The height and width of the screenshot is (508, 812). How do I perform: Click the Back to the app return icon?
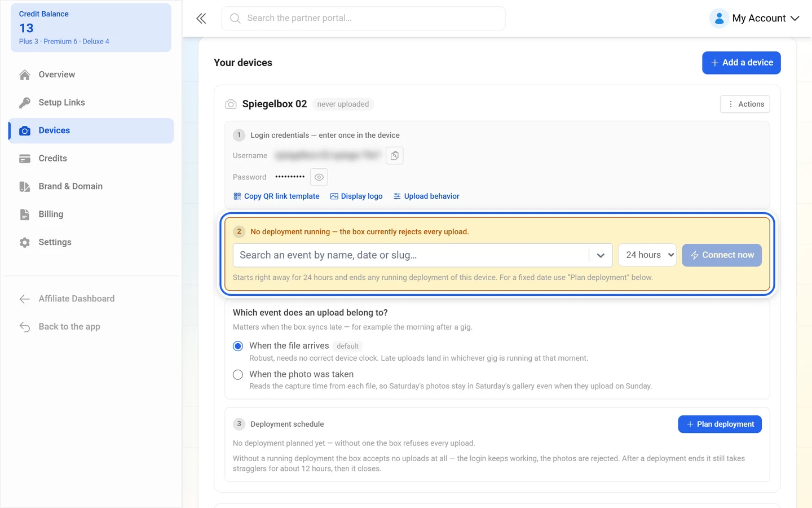(25, 327)
